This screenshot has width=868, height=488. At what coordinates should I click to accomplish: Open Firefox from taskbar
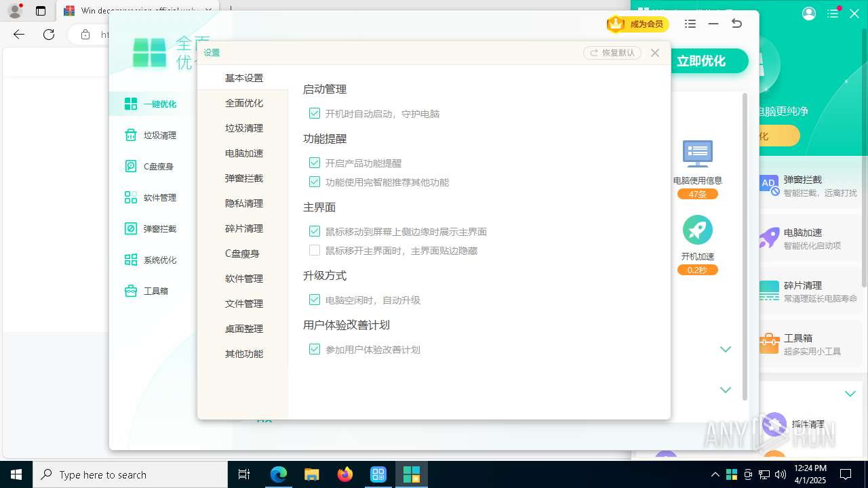click(345, 474)
